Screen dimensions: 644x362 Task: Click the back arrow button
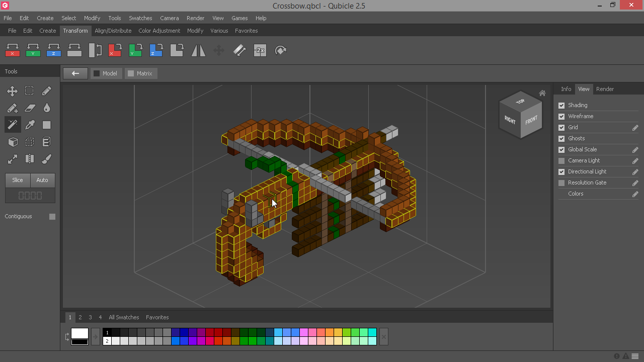[x=75, y=73]
